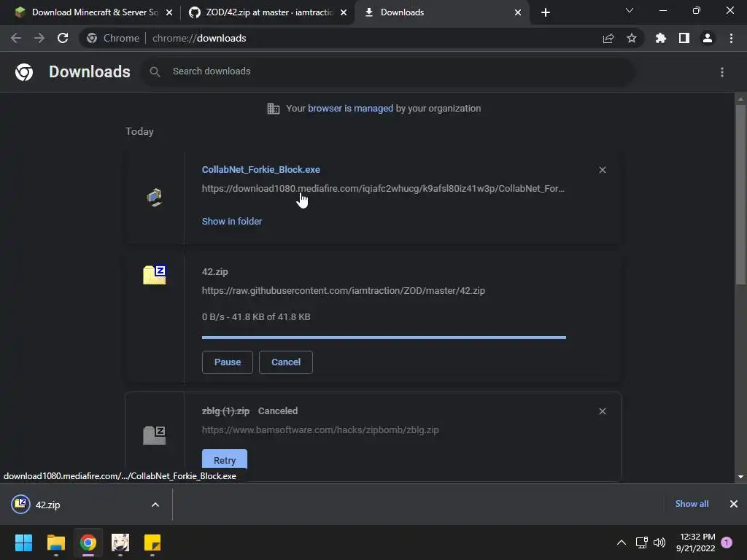
Task: Show hidden system tray icons
Action: click(x=622, y=542)
